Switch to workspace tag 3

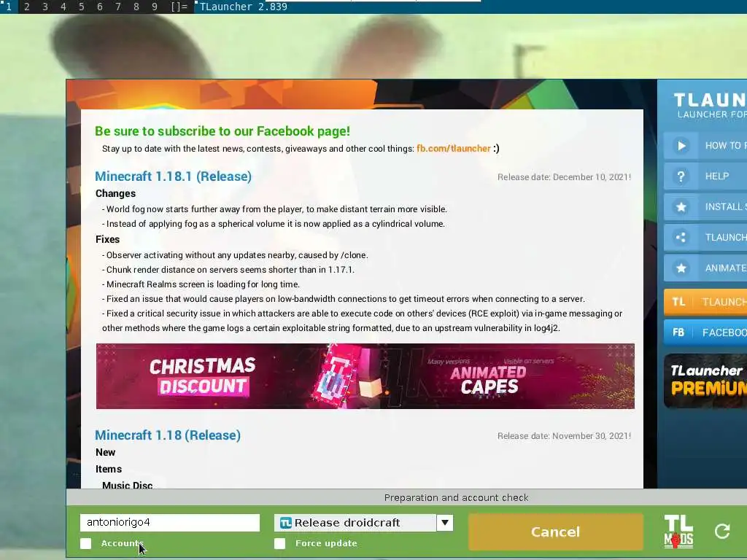(x=44, y=7)
